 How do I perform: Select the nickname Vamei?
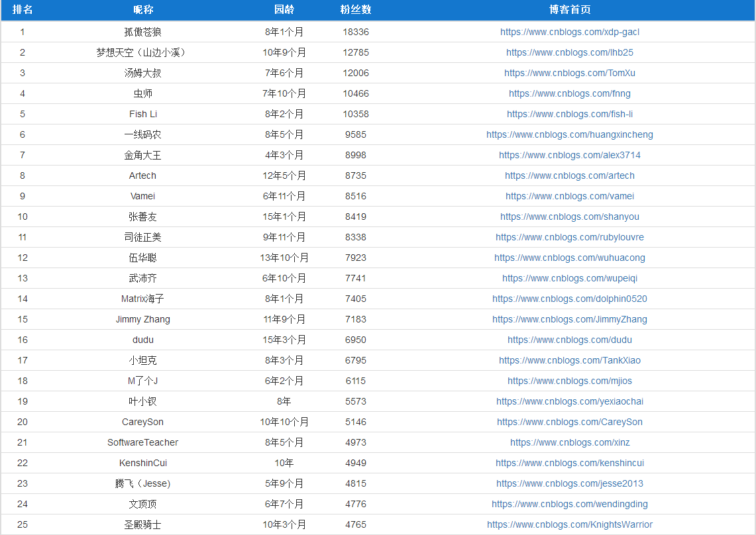point(142,196)
